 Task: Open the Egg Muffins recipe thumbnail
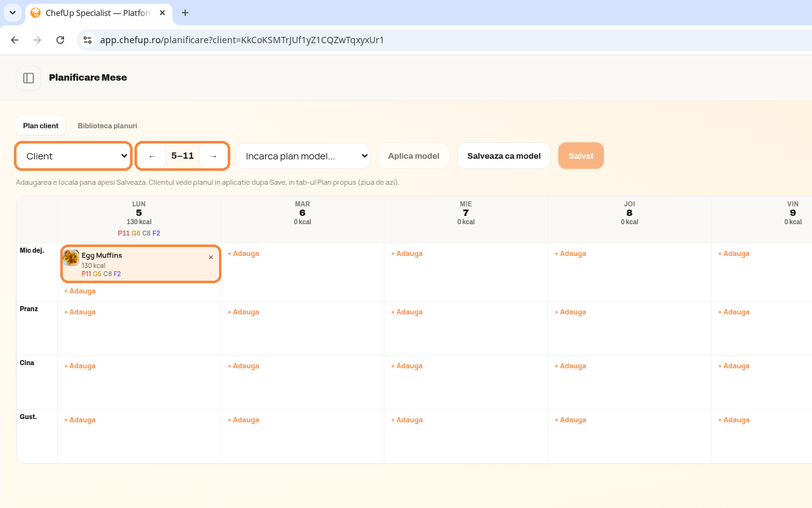point(71,258)
